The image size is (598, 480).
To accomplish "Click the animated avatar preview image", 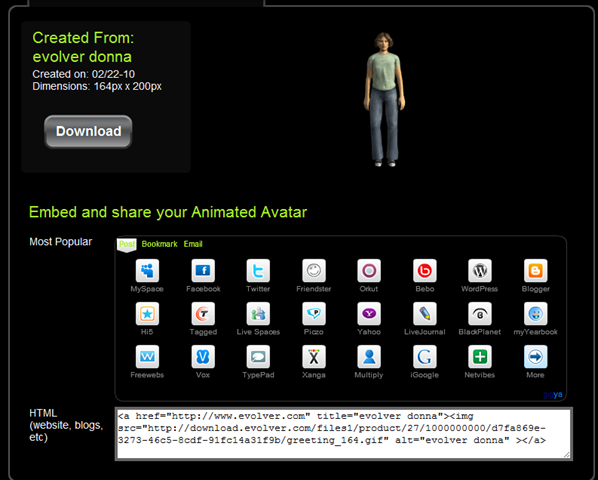I will (384, 100).
